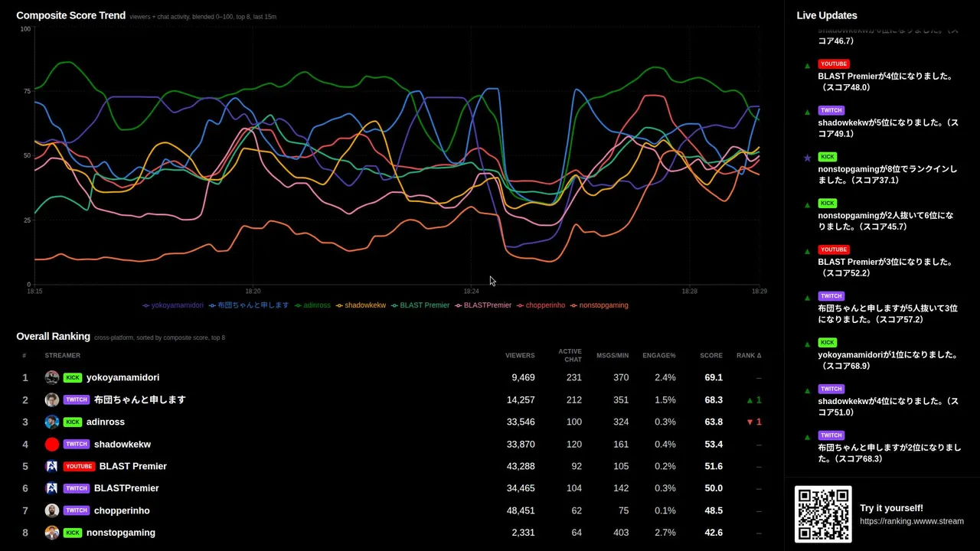Toggle the yokoyamamidori series in the chart legend
The width and height of the screenshot is (980, 551).
click(173, 305)
